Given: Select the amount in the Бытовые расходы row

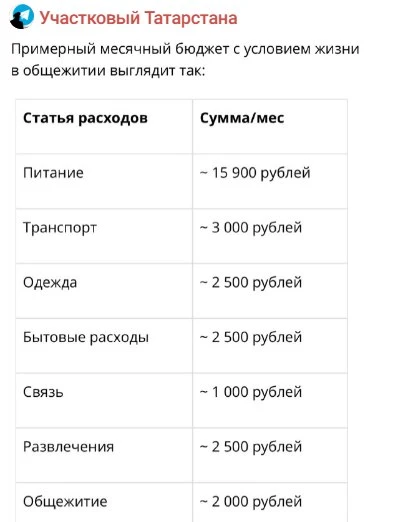Looking at the screenshot, I should pyautogui.click(x=251, y=337).
